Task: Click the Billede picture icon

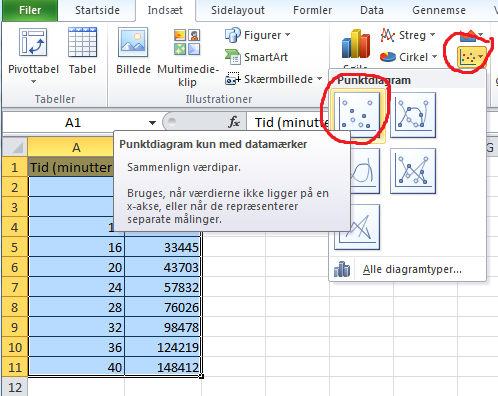Action: point(133,42)
